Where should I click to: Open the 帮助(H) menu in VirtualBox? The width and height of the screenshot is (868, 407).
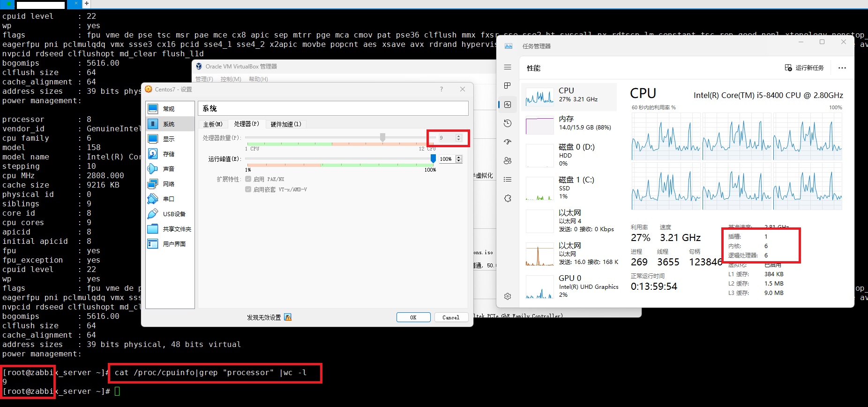click(258, 79)
